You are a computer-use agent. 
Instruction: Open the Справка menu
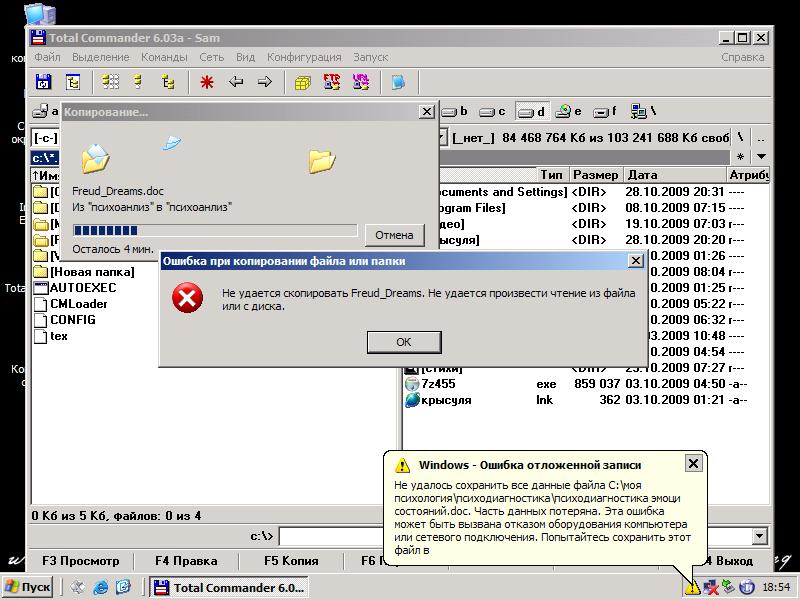point(743,57)
